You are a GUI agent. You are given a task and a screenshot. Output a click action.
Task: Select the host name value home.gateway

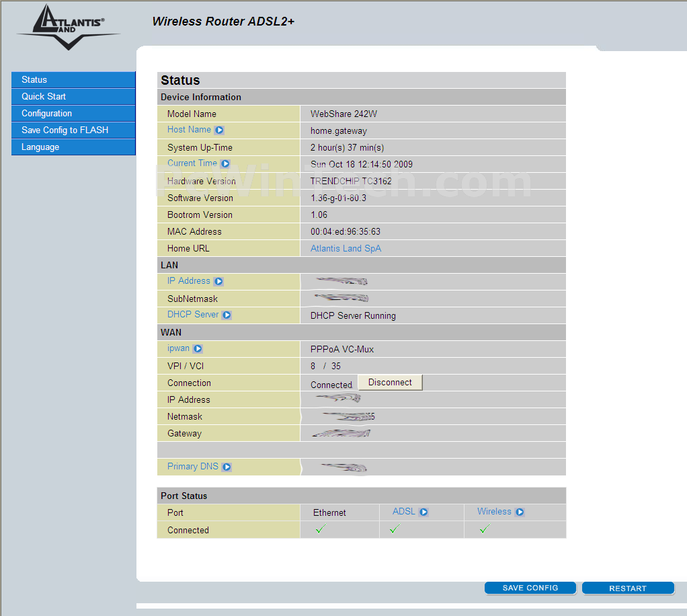pyautogui.click(x=339, y=130)
